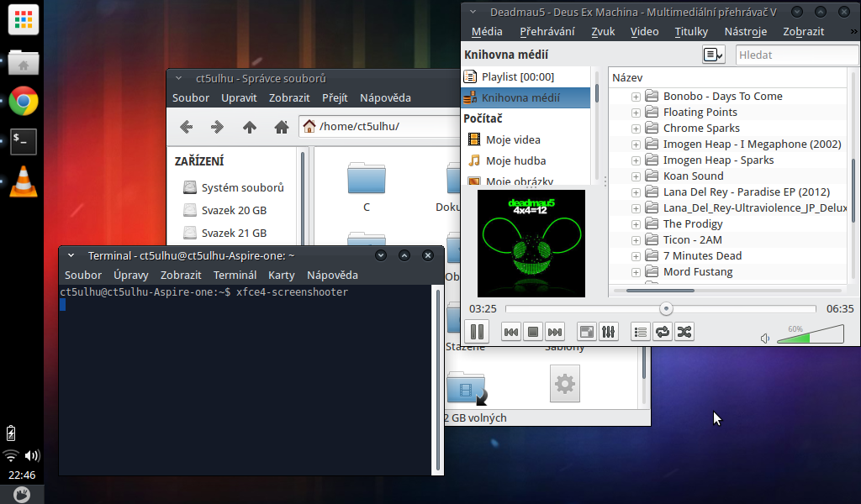This screenshot has width=861, height=504.
Task: Toggle shuffle mode in VLC
Action: tap(684, 332)
